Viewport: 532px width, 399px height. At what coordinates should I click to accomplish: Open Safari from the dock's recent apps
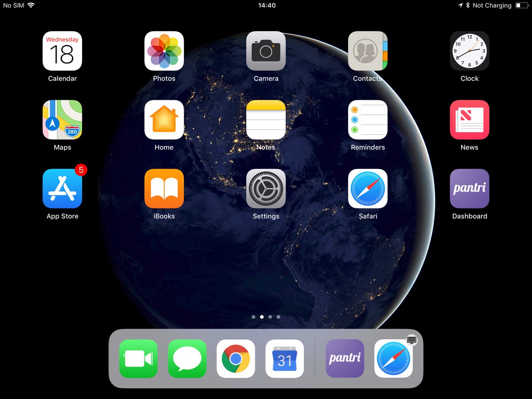coord(394,359)
